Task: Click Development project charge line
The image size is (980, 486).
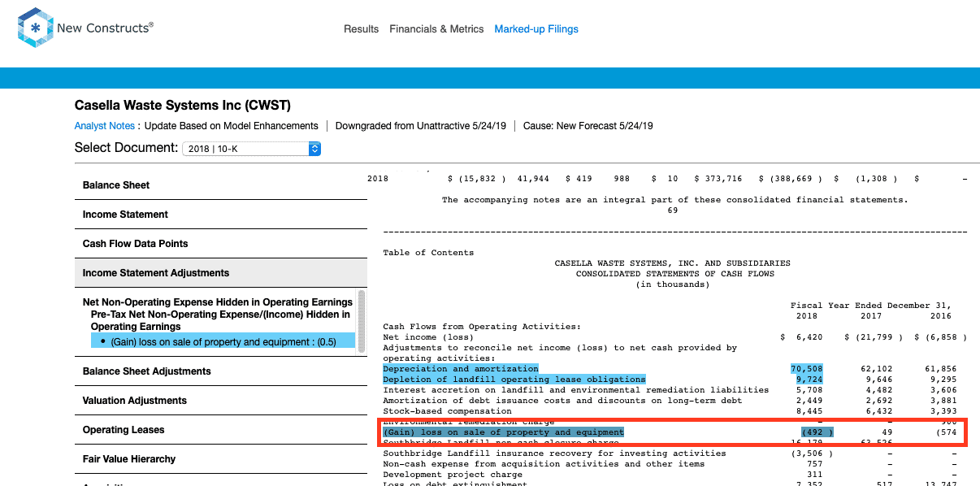Action: click(453, 475)
